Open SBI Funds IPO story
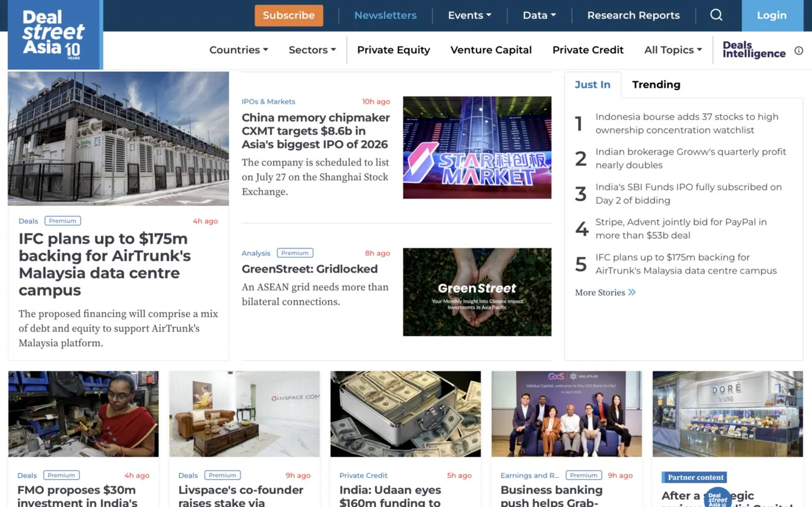 tap(688, 194)
